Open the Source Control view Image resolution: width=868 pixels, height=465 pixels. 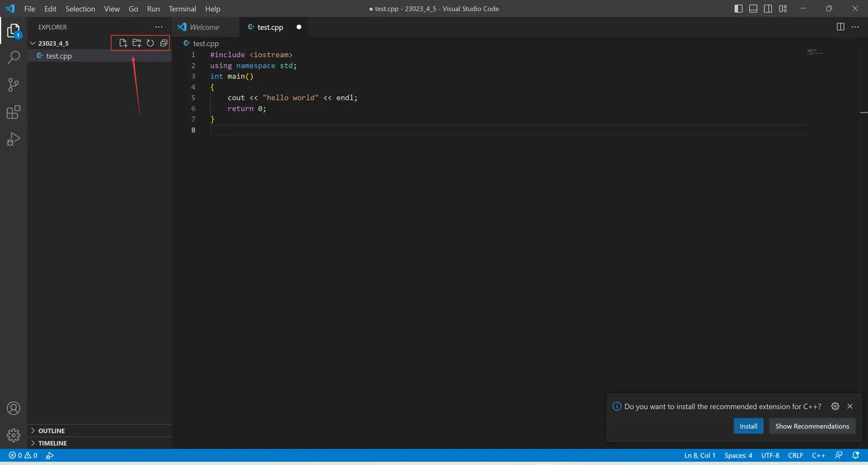tap(13, 85)
